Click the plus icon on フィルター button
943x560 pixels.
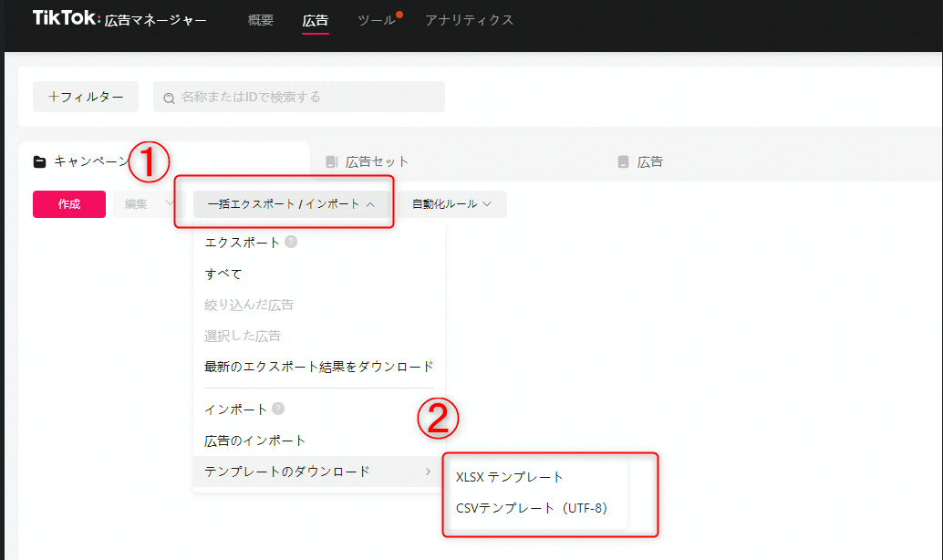pyautogui.click(x=54, y=97)
